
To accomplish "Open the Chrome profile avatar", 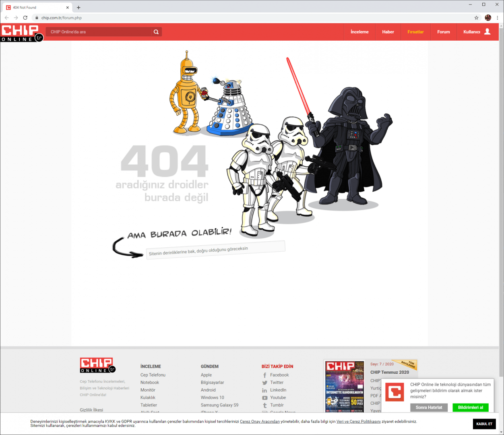I will [488, 18].
